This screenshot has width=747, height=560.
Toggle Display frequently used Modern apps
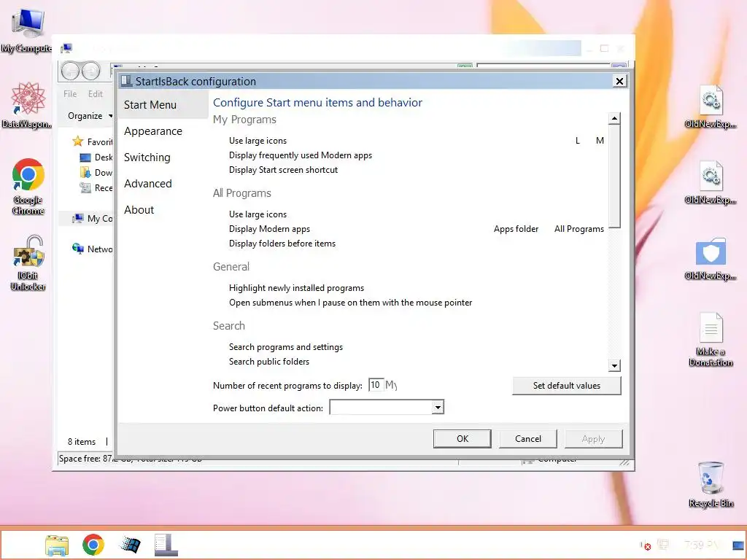pos(301,155)
